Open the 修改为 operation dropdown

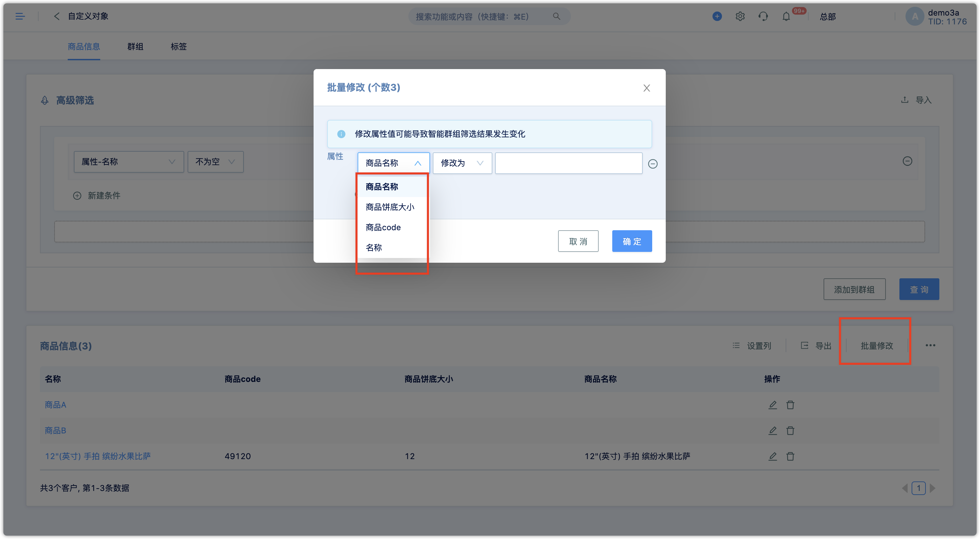(x=462, y=163)
